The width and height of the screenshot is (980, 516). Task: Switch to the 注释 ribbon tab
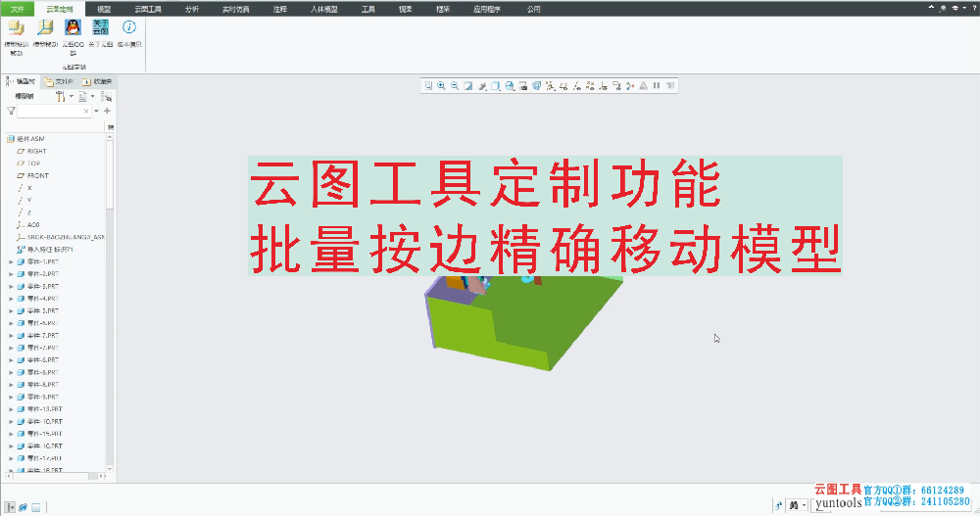(x=280, y=9)
